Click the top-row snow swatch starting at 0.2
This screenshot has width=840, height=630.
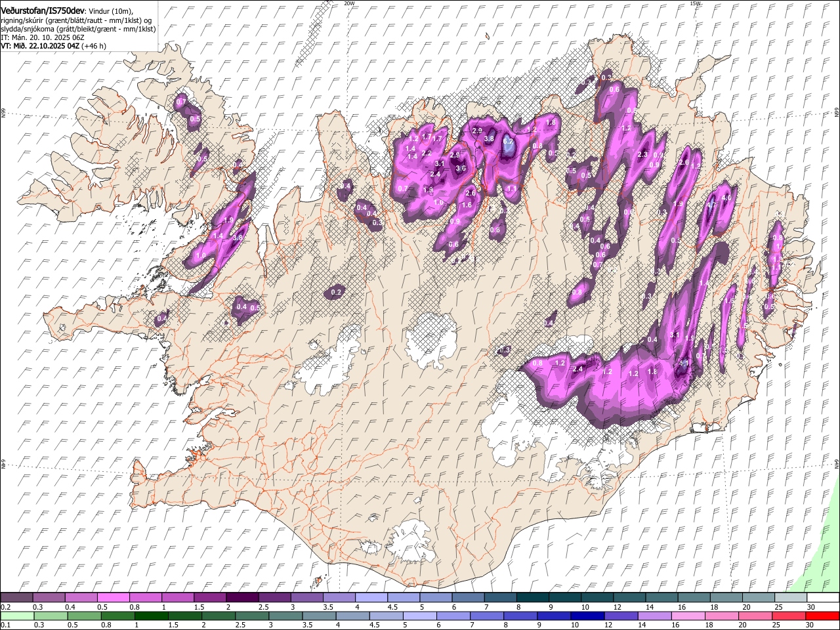16,597
